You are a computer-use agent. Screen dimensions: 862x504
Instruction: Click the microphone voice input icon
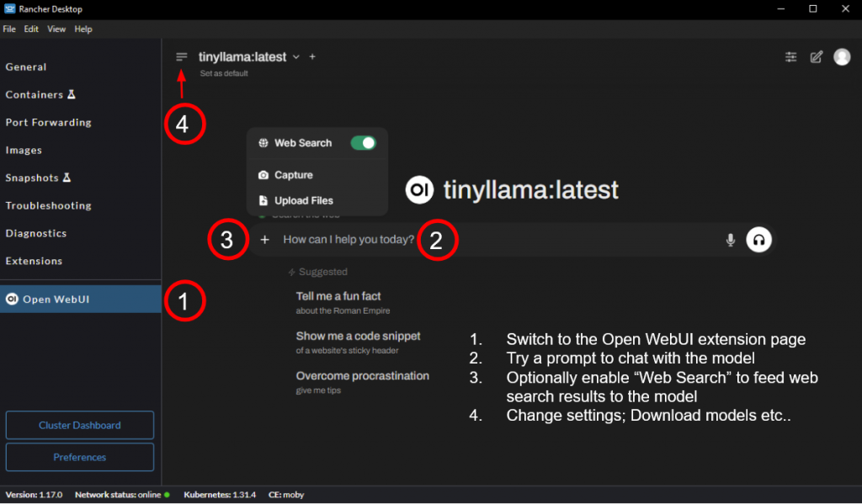coord(731,240)
